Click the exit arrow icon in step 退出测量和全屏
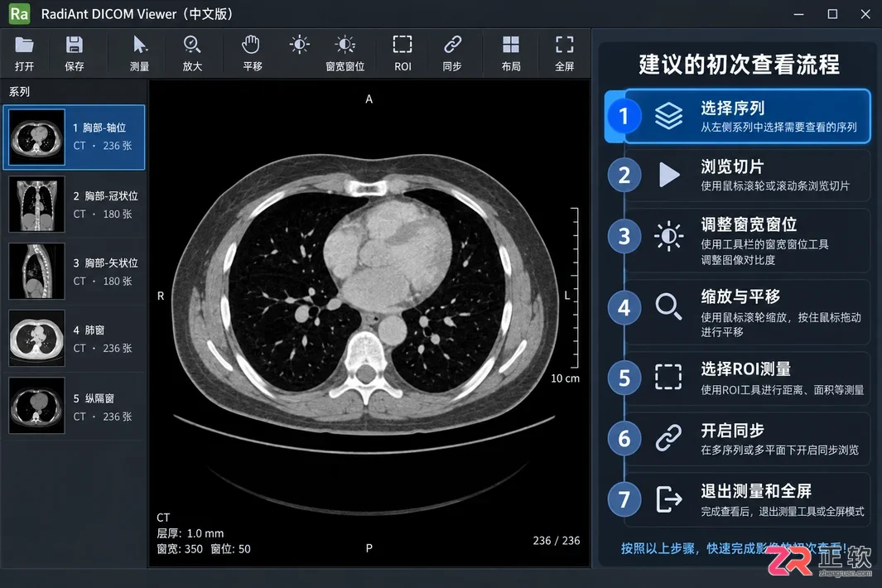The image size is (882, 588). point(669,499)
